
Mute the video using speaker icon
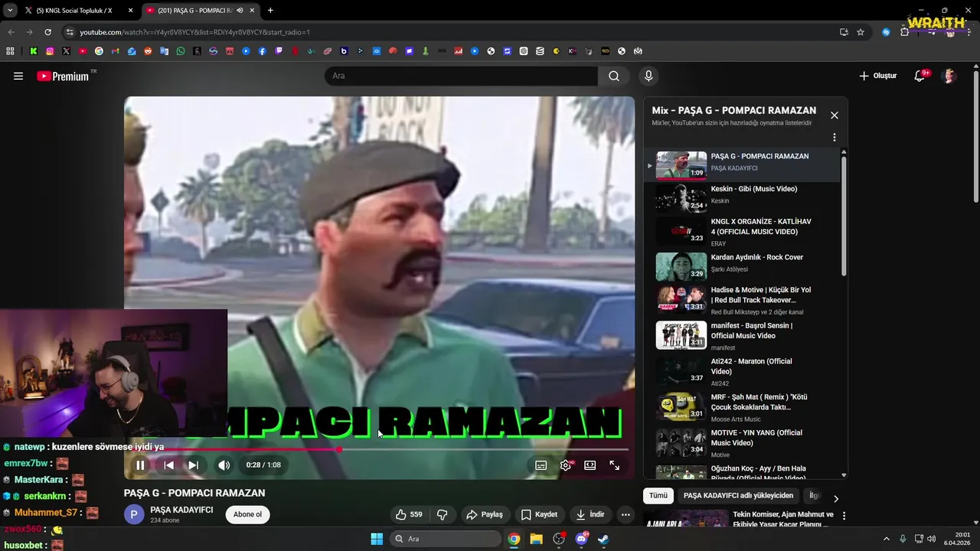(x=224, y=465)
